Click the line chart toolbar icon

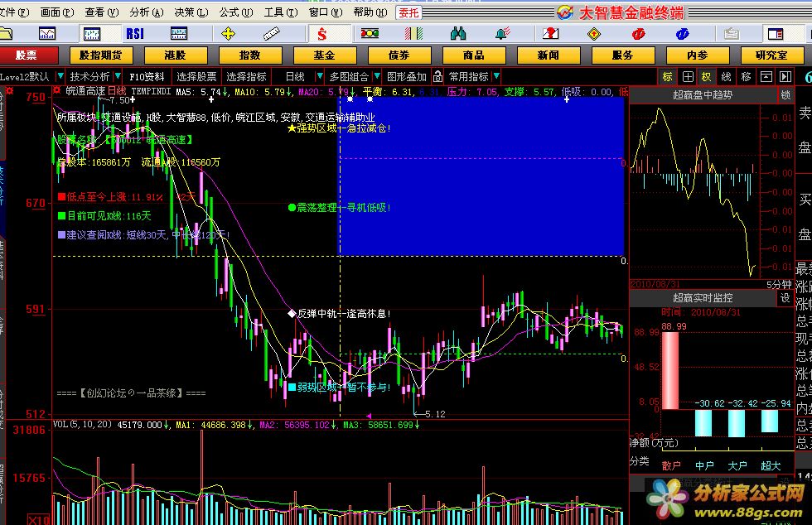(x=47, y=34)
